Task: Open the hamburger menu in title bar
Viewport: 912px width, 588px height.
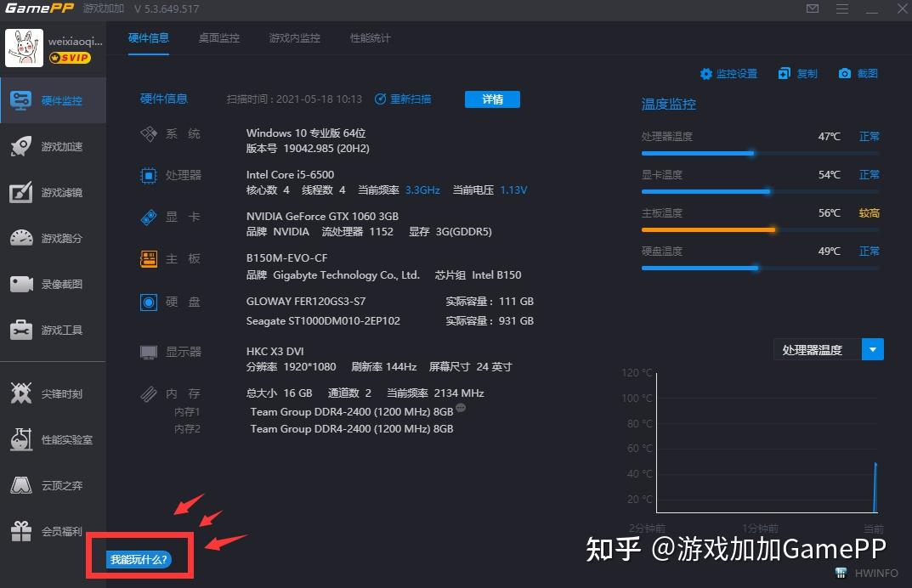Action: pyautogui.click(x=841, y=8)
